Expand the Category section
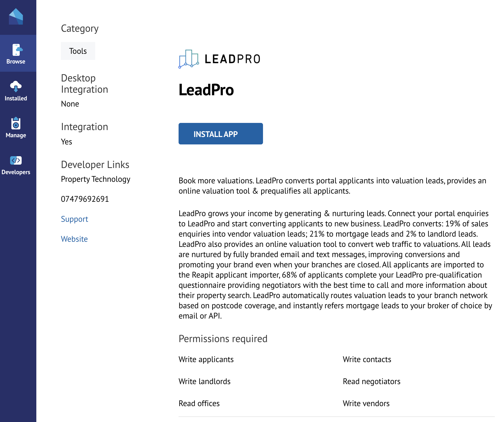Image resolution: width=504 pixels, height=422 pixels. coord(80,28)
